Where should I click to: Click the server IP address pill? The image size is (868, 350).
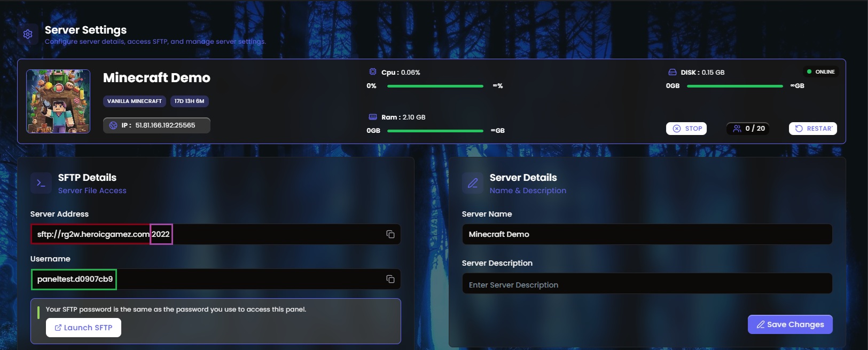tap(157, 125)
